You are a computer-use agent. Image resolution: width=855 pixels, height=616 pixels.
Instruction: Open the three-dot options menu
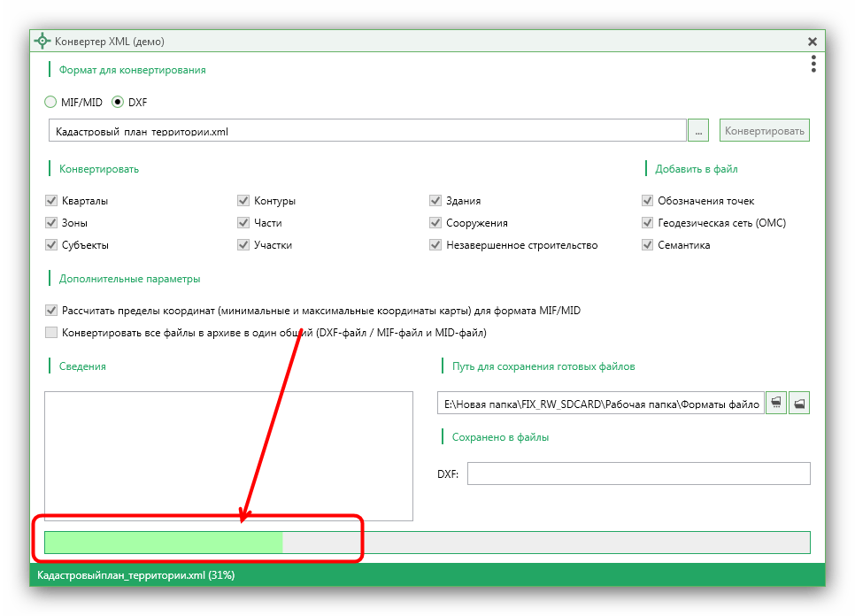(813, 64)
